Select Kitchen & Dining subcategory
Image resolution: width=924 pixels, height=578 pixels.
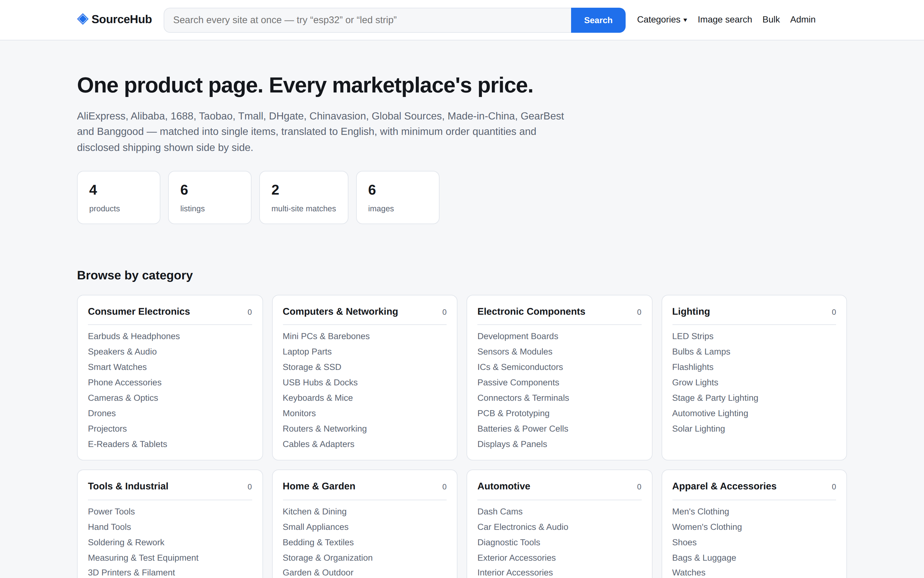[x=314, y=512]
